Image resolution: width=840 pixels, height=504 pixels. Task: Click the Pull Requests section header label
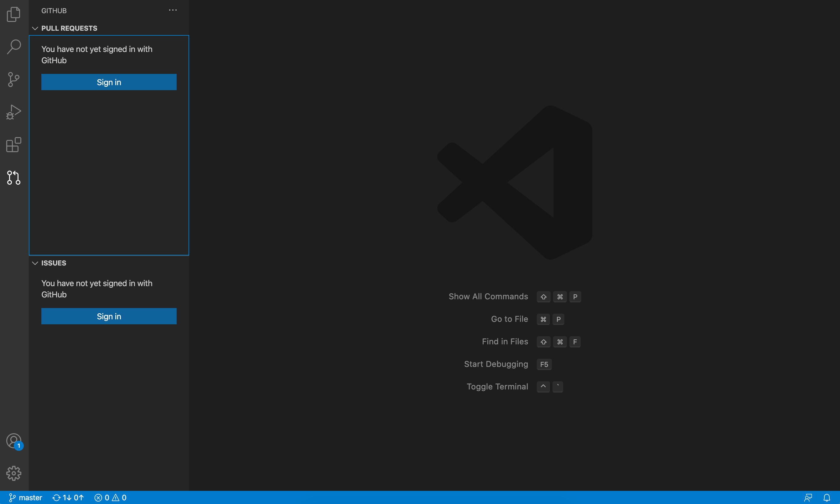[x=69, y=28]
